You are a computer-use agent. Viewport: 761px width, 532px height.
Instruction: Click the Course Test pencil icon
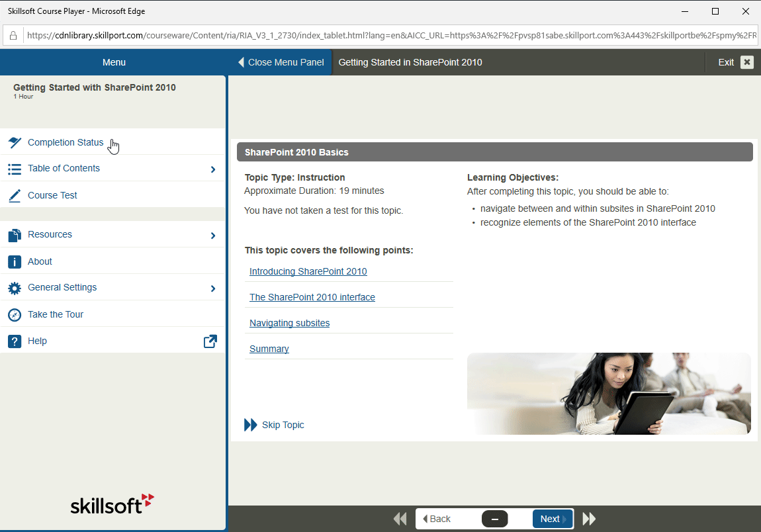(15, 196)
